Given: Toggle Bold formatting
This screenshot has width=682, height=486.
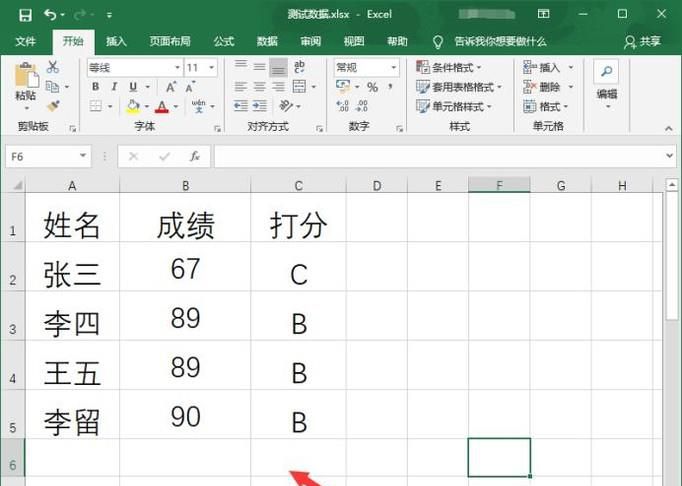Looking at the screenshot, I should pos(96,87).
